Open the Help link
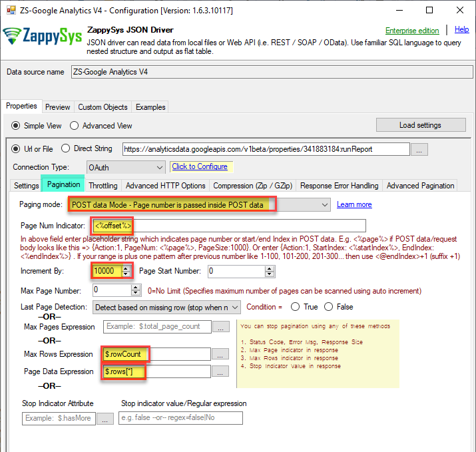Screen dimensions: 476x452 462,29
